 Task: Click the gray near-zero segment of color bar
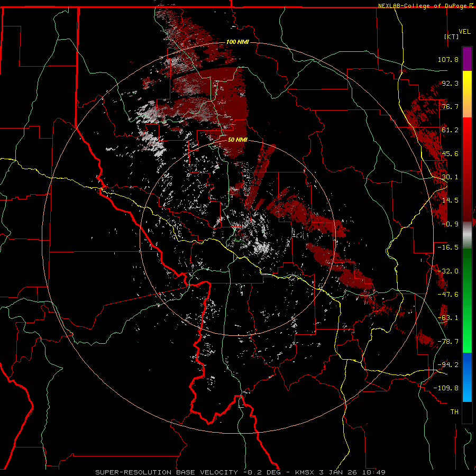point(467,235)
